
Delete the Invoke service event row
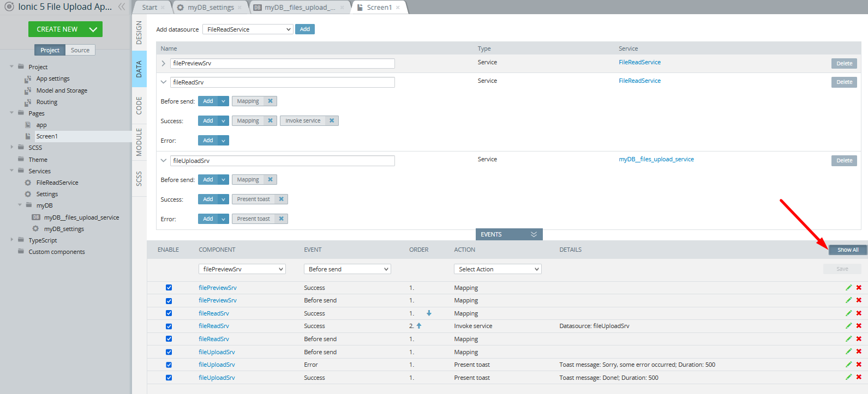coord(859,325)
